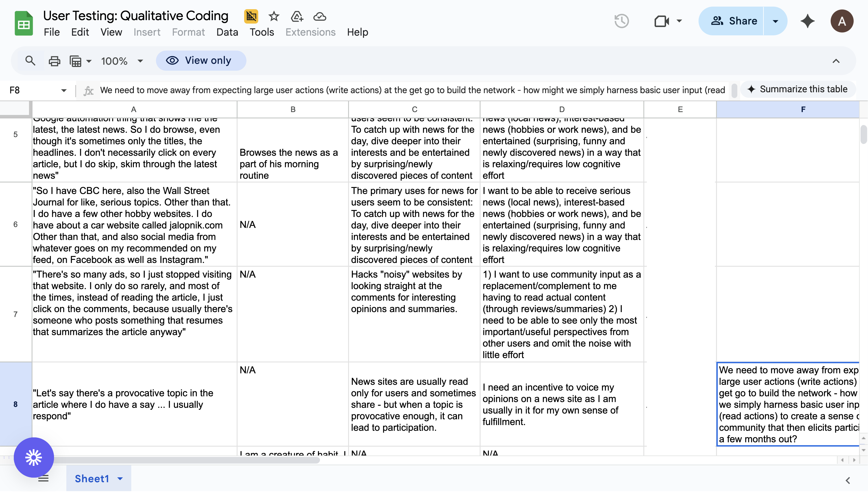Click the purple floating assistant button
The width and height of the screenshot is (868, 492).
(x=34, y=458)
